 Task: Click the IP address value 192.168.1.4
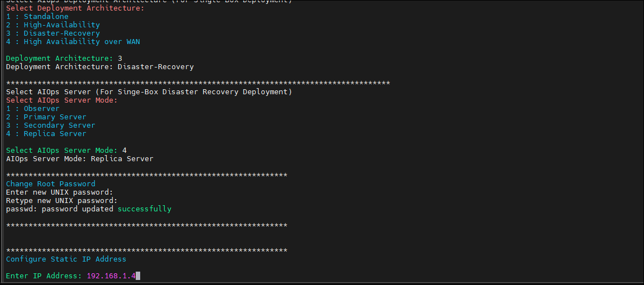point(111,276)
